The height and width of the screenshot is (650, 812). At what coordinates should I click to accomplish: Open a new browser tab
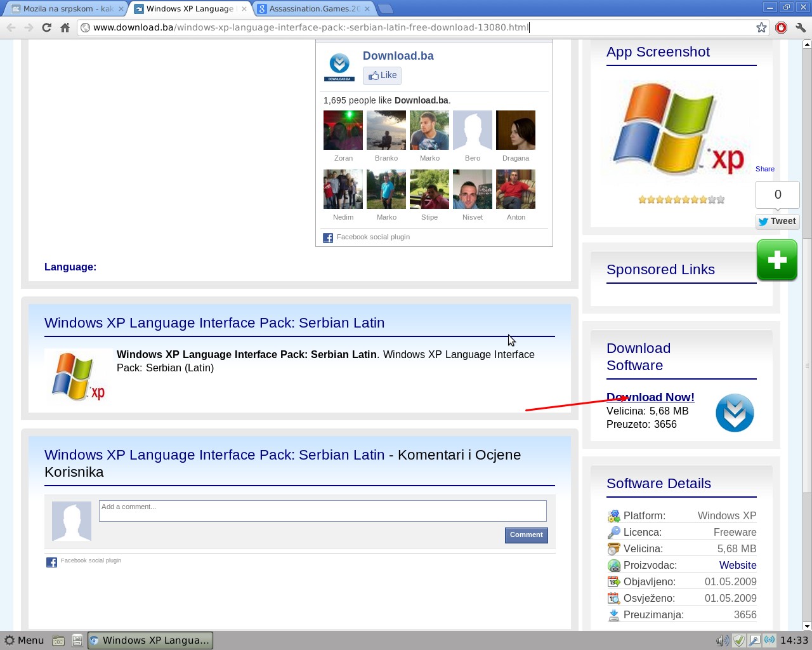385,9
